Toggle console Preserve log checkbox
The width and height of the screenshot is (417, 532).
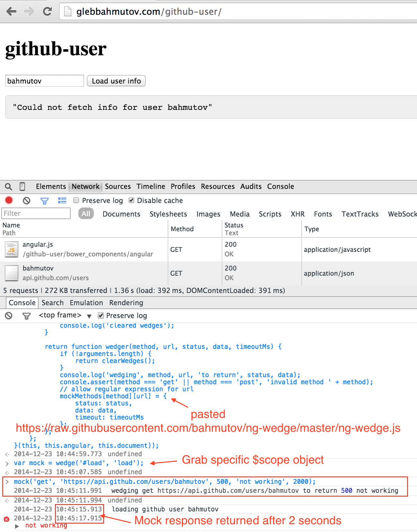click(101, 315)
